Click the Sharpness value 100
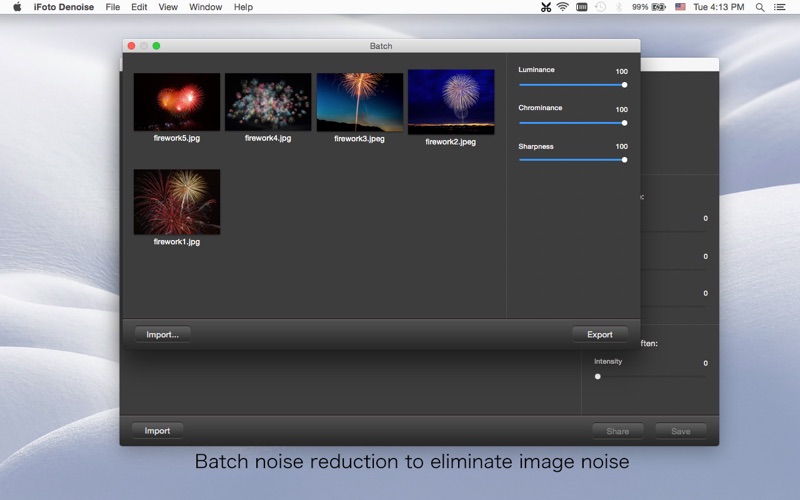 pos(621,146)
